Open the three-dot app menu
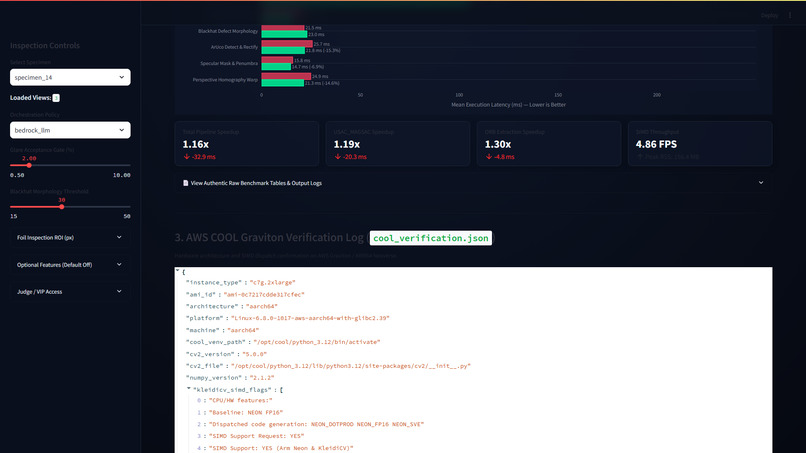Viewport: 806px width, 453px height. pyautogui.click(x=790, y=15)
